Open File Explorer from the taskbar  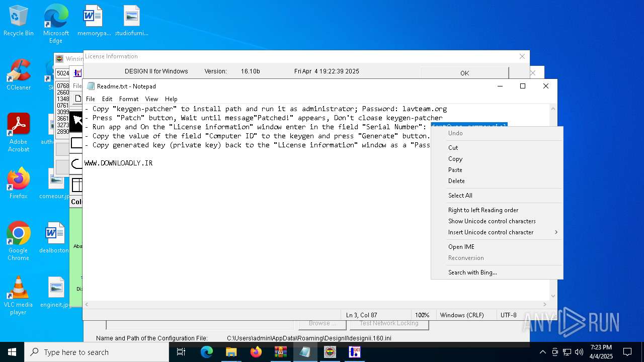coord(231,352)
